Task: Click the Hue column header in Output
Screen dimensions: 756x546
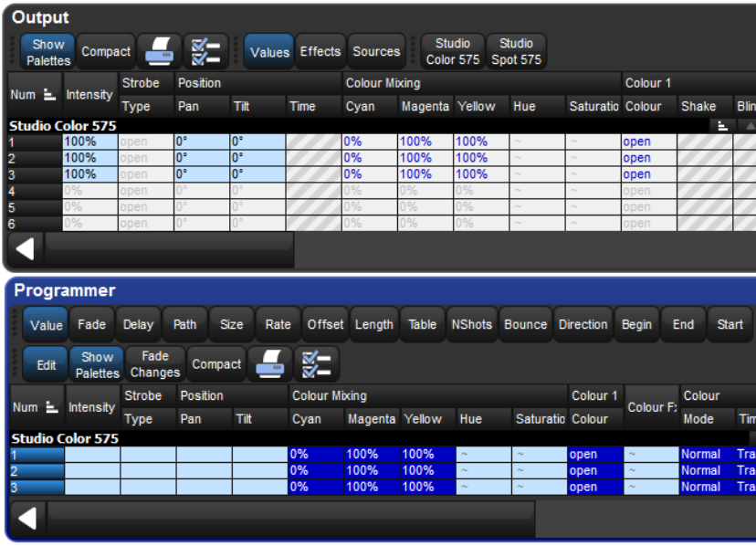Action: (538, 107)
